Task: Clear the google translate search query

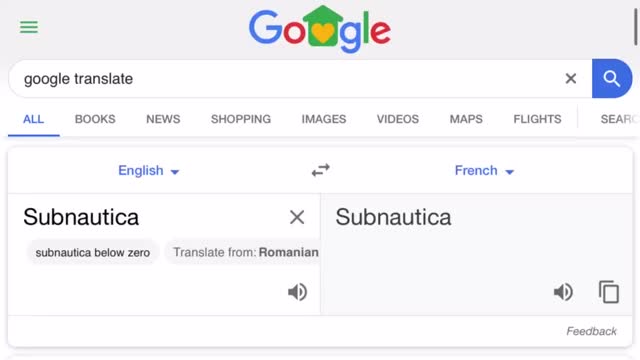Action: point(571,78)
